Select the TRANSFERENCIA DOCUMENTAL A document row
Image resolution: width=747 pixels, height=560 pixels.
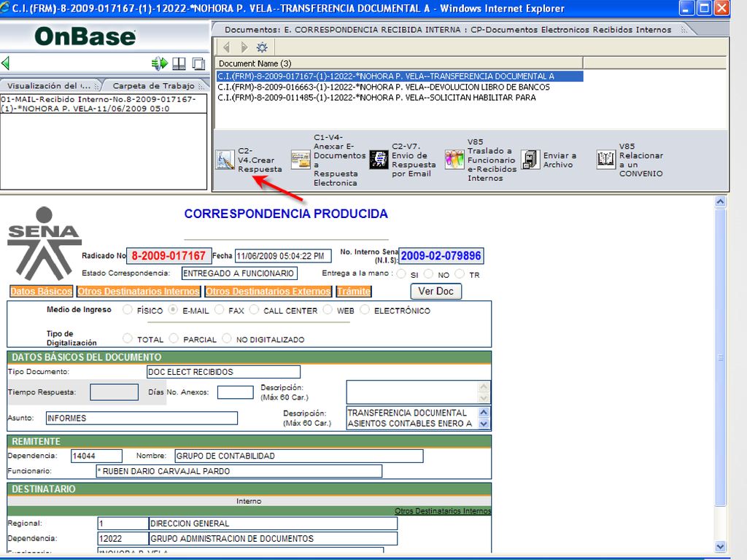399,76
